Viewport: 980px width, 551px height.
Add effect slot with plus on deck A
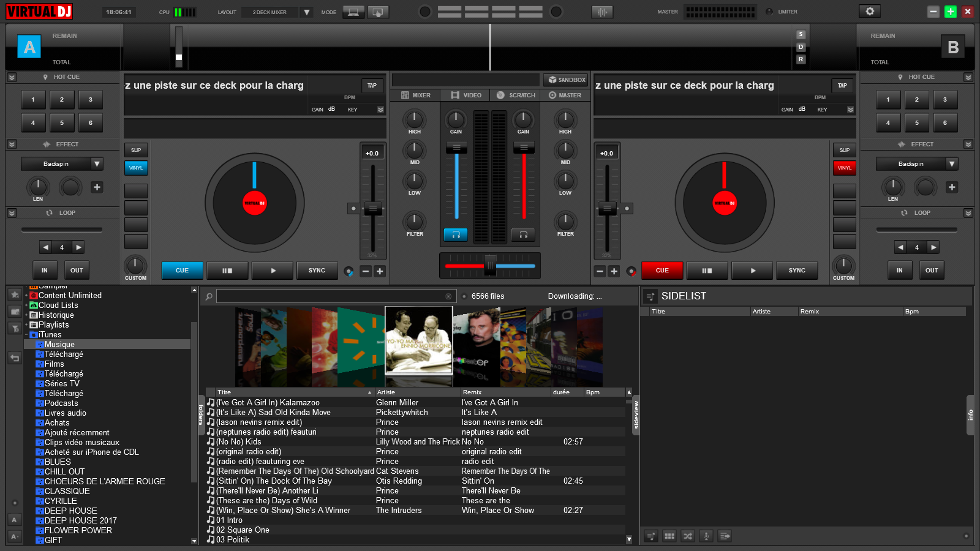(x=97, y=187)
